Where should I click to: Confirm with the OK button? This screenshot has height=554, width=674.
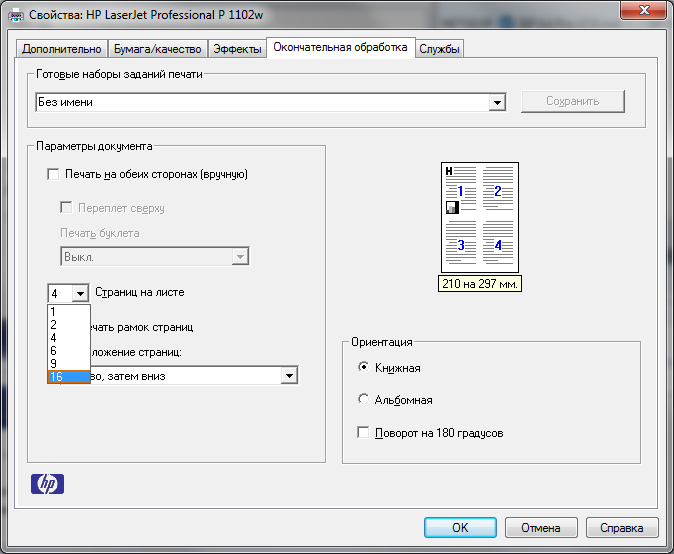coord(460,527)
